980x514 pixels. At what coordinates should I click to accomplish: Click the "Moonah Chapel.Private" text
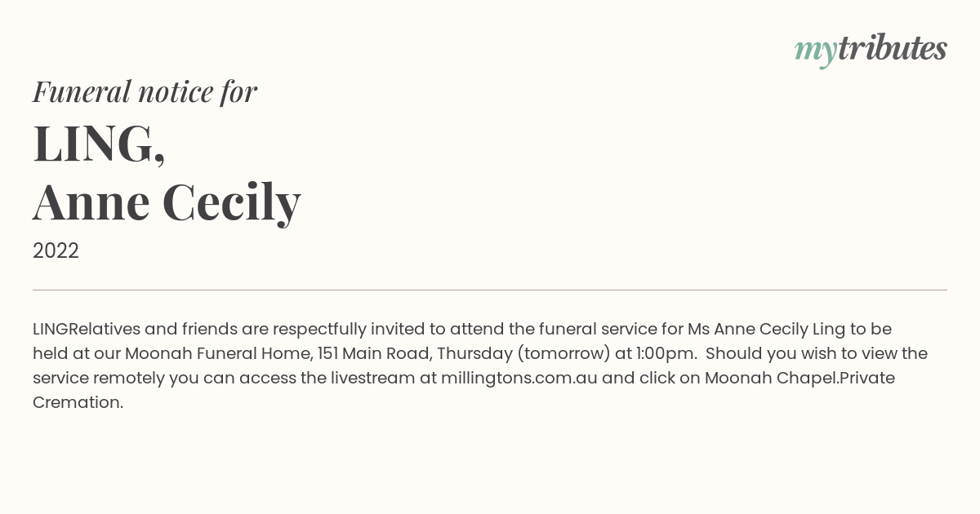(800, 378)
